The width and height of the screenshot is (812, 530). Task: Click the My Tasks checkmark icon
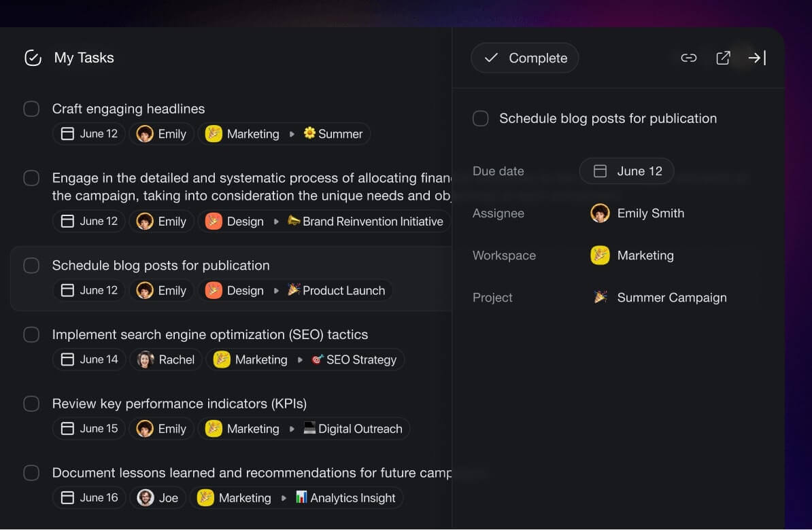pyautogui.click(x=32, y=58)
